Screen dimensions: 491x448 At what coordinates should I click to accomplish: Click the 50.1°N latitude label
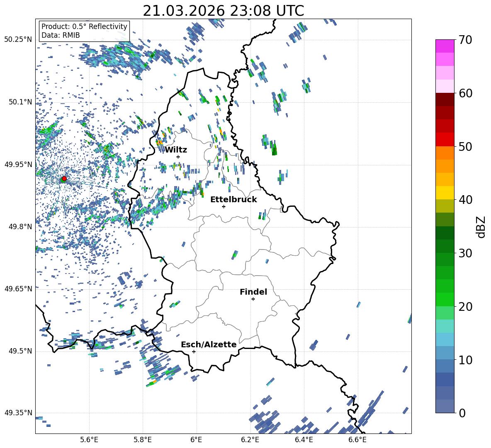pos(20,102)
